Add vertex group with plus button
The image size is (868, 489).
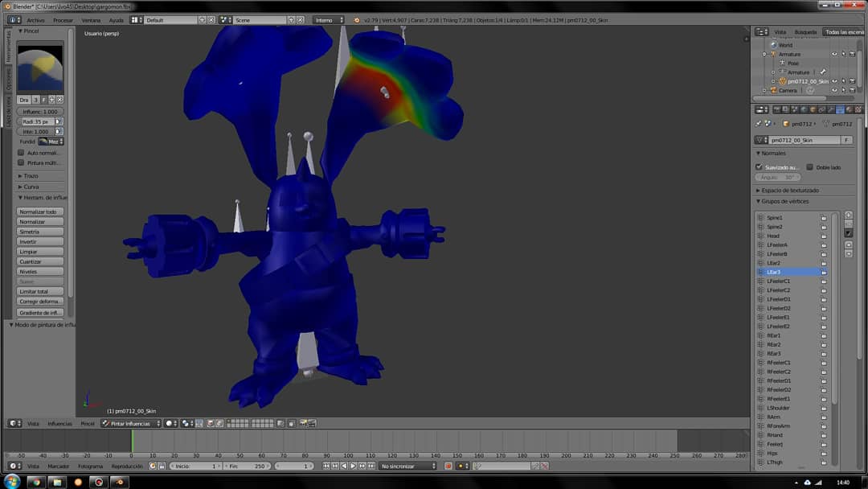click(848, 215)
